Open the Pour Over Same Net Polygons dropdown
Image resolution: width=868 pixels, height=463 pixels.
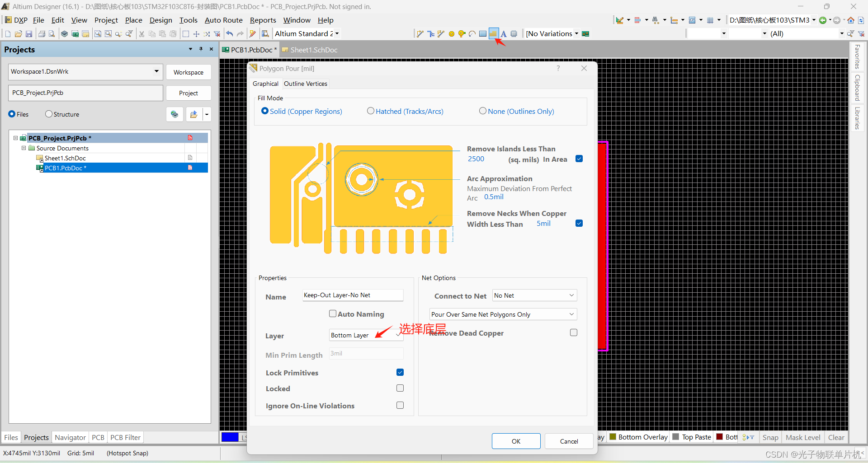503,314
